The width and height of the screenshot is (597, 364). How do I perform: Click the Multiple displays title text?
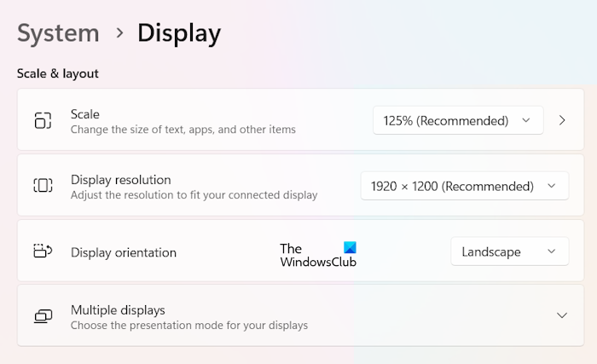click(x=118, y=309)
